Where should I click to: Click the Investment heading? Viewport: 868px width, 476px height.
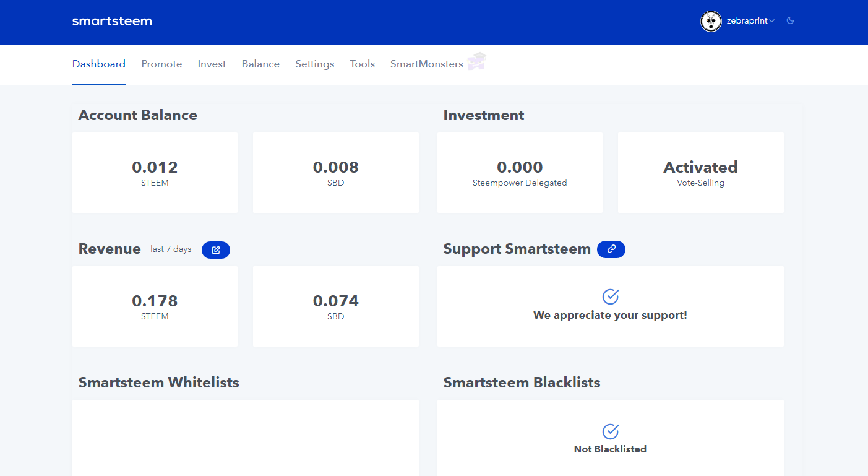484,115
